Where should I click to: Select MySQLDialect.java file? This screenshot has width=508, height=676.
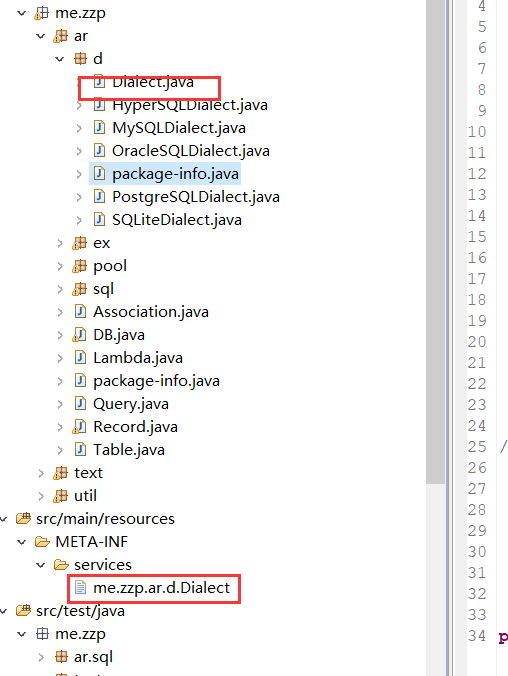point(179,128)
